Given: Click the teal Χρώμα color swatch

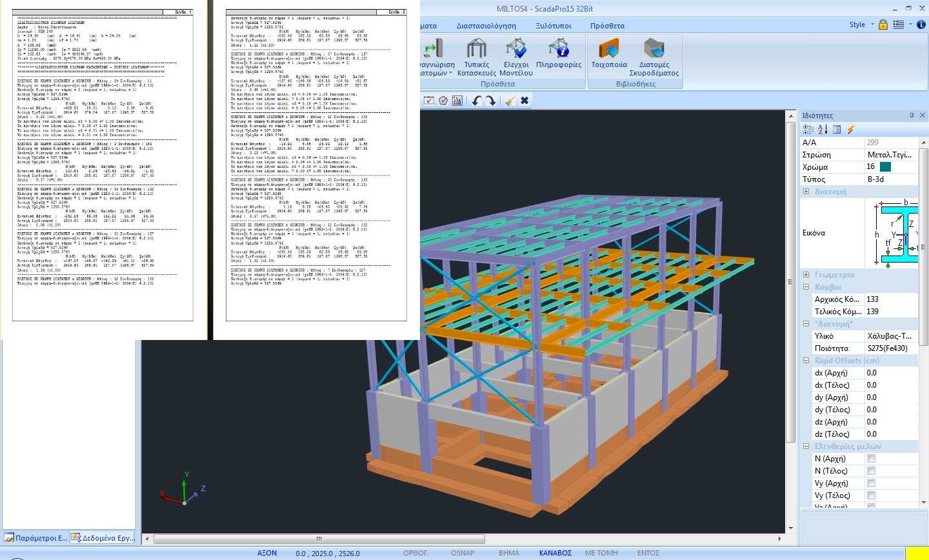Looking at the screenshot, I should pyautogui.click(x=885, y=166).
